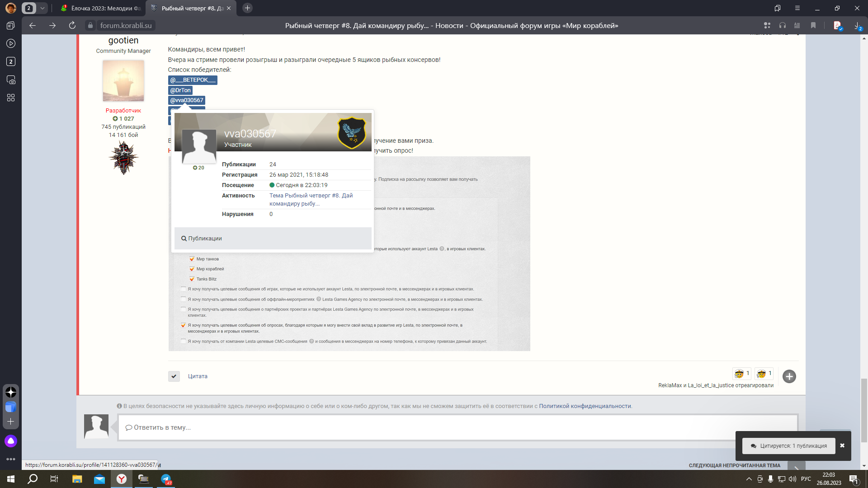This screenshot has width=868, height=488.
Task: Open the downloads icon in toolbar
Action: click(858, 26)
